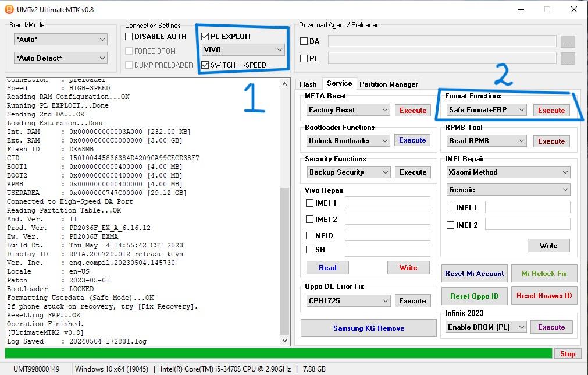The height and width of the screenshot is (375, 588).
Task: Open the *Auto Detect* model dropdown
Action: coord(60,58)
